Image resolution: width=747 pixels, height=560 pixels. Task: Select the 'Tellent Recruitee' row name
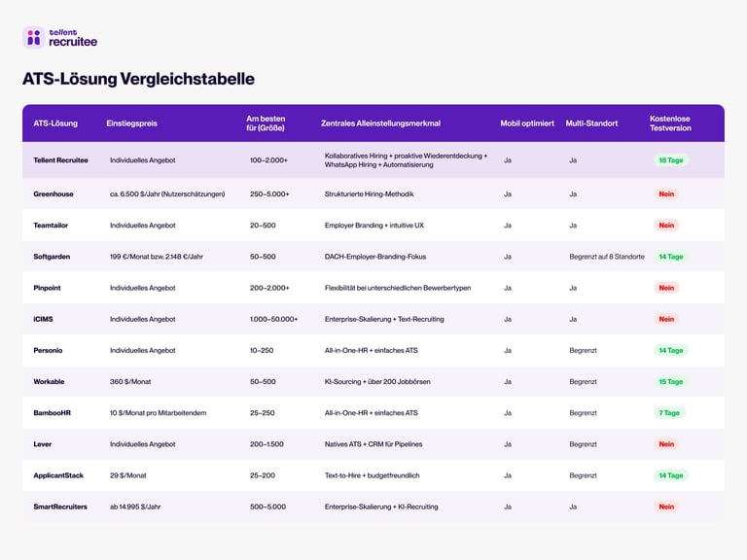tap(60, 160)
